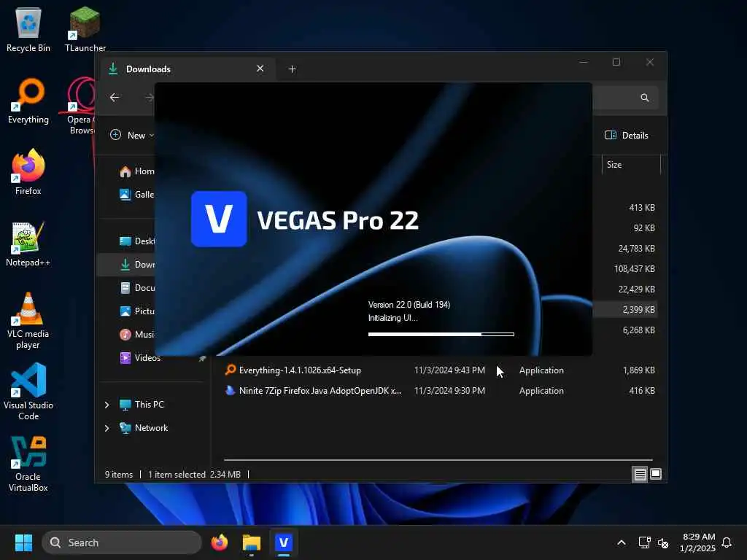Open Gallery in the navigation pane
This screenshot has height=560, width=747.
point(136,194)
